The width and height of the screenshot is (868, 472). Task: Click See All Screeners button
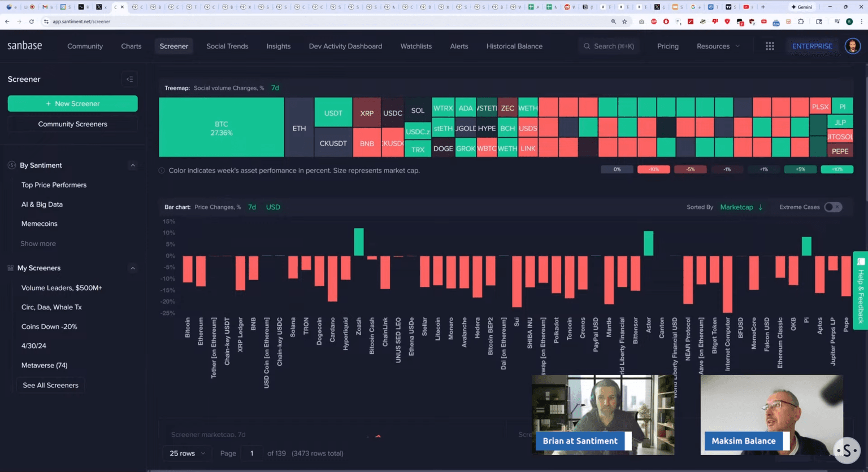(50, 385)
